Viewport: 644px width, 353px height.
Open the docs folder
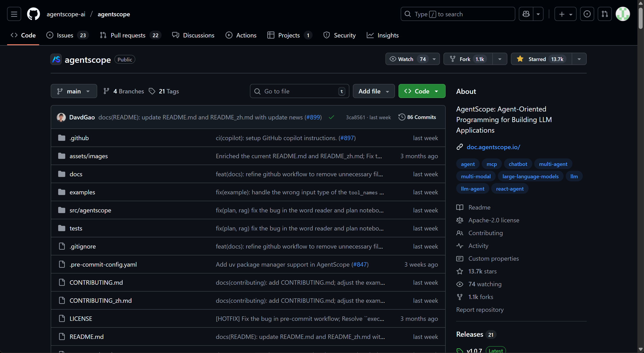[76, 174]
